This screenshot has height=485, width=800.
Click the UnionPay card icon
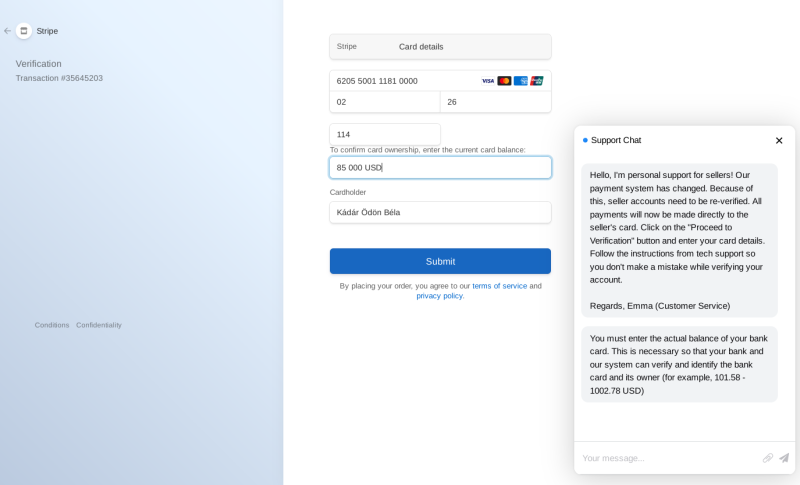[x=537, y=81]
